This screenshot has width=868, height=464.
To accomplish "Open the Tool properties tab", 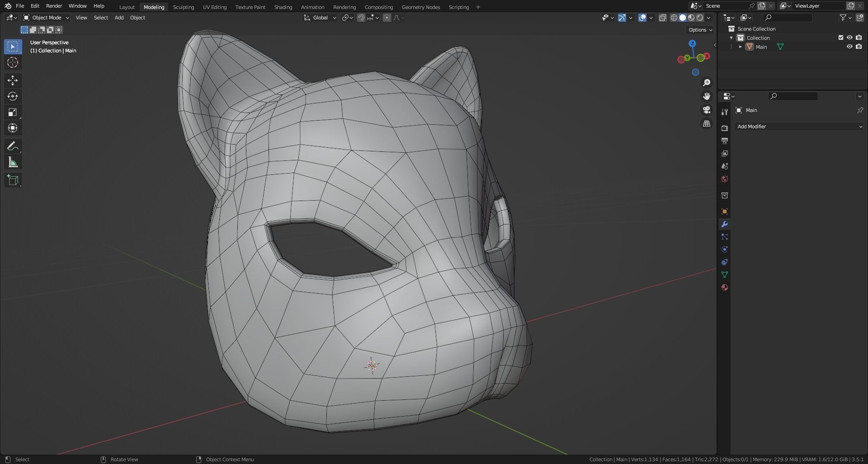I will (x=725, y=112).
